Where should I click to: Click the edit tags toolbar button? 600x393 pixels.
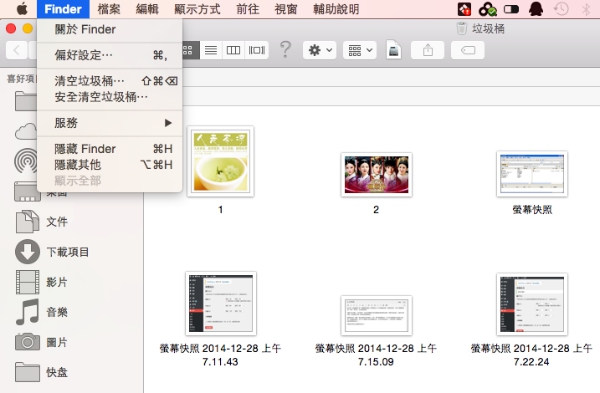click(468, 50)
